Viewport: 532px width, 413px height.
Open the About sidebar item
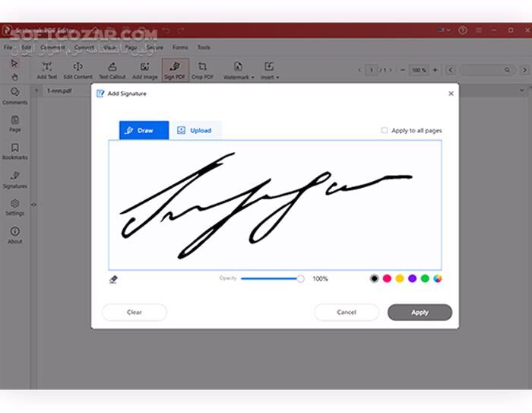[15, 235]
